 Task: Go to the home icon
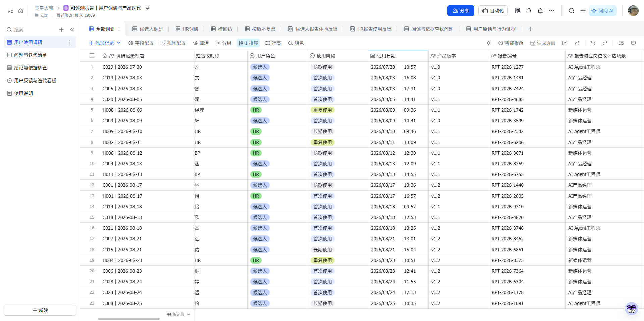[21, 11]
